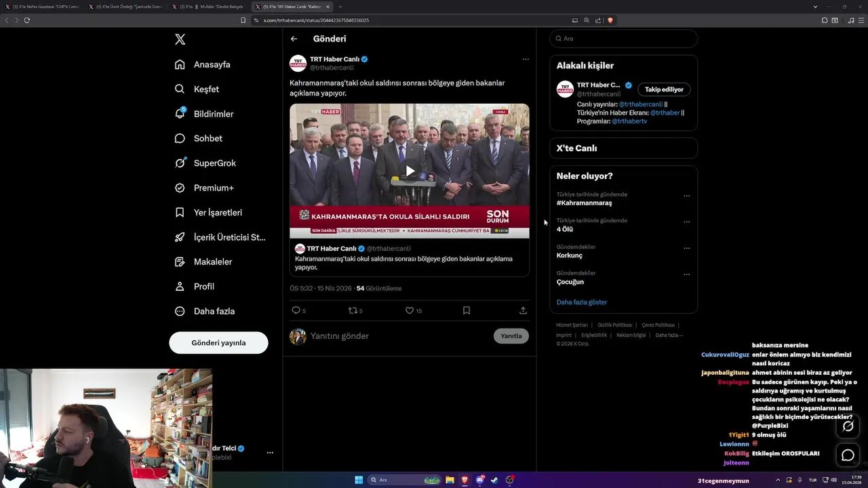This screenshot has width=868, height=488.
Task: Click the Takip ediliyor button
Action: (664, 89)
